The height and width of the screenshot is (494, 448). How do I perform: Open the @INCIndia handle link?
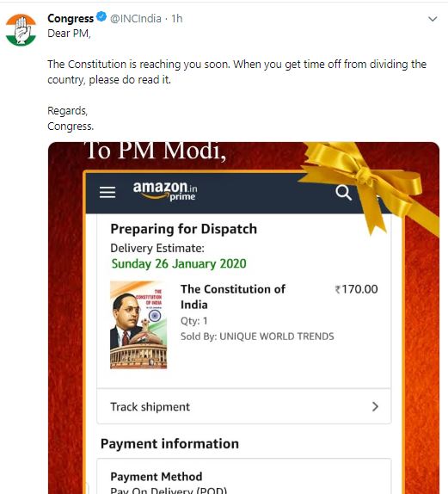[136, 19]
